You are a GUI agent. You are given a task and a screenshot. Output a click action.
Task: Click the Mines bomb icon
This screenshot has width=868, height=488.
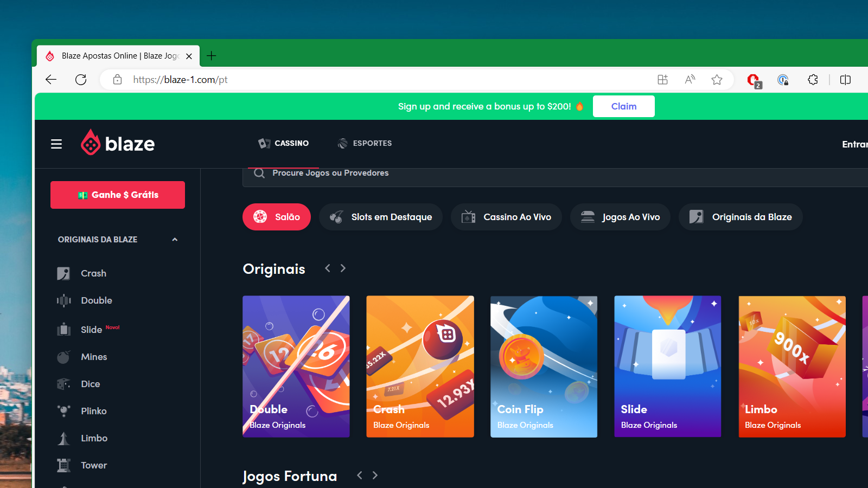(x=63, y=357)
